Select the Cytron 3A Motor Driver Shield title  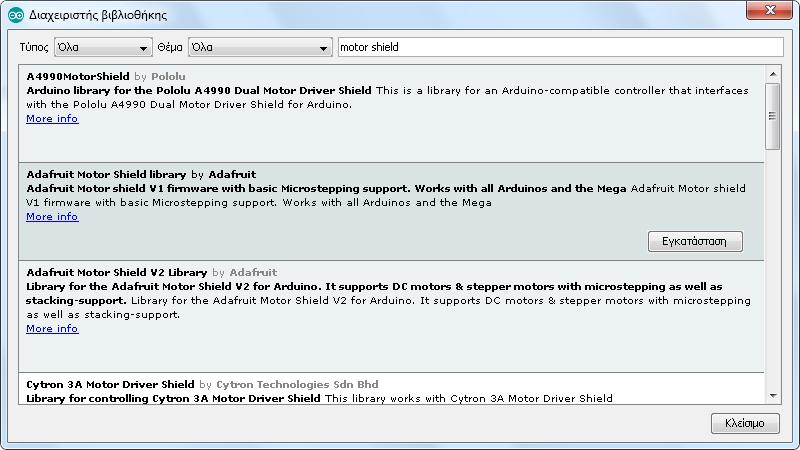coord(110,384)
